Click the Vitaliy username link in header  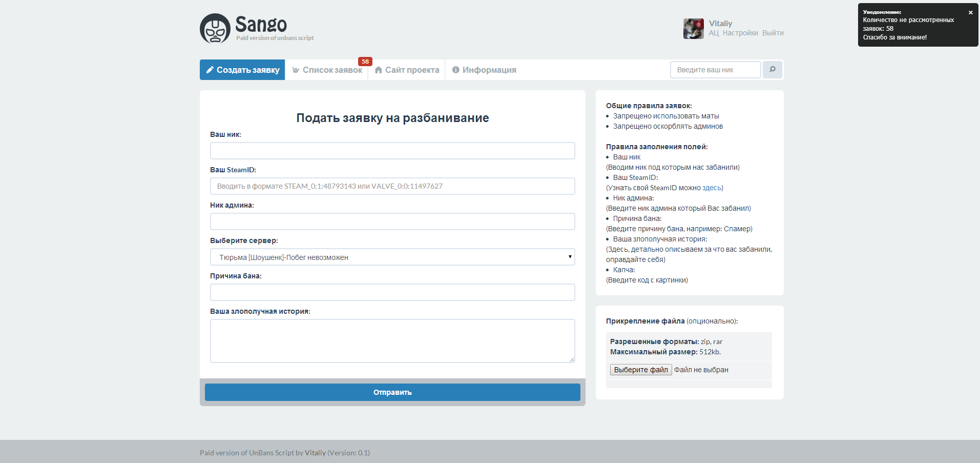[x=721, y=24]
